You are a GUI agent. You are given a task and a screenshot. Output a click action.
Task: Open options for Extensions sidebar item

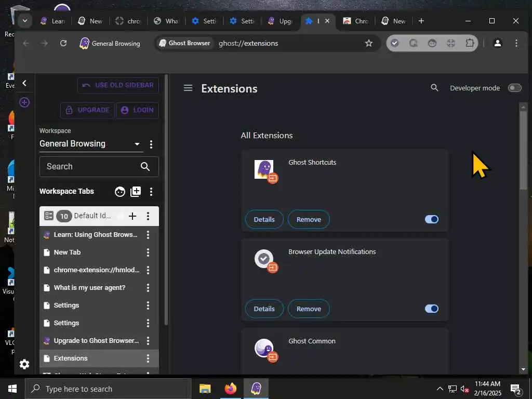tap(148, 358)
